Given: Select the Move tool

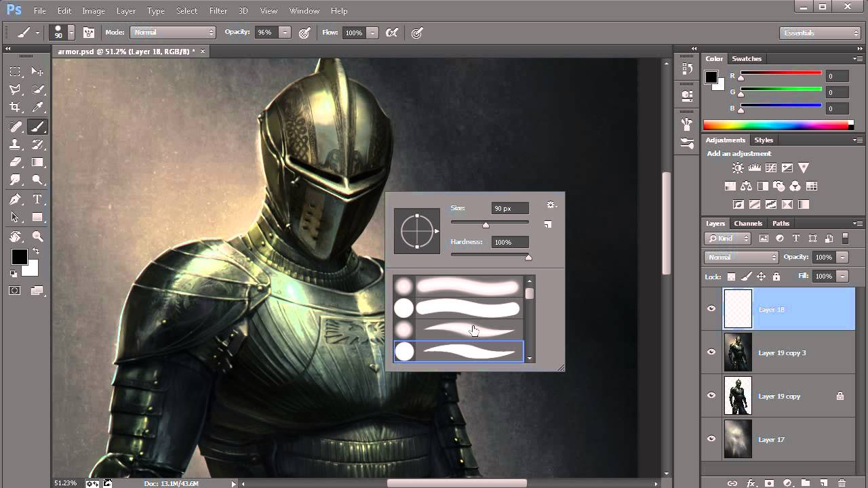Looking at the screenshot, I should click(x=38, y=71).
